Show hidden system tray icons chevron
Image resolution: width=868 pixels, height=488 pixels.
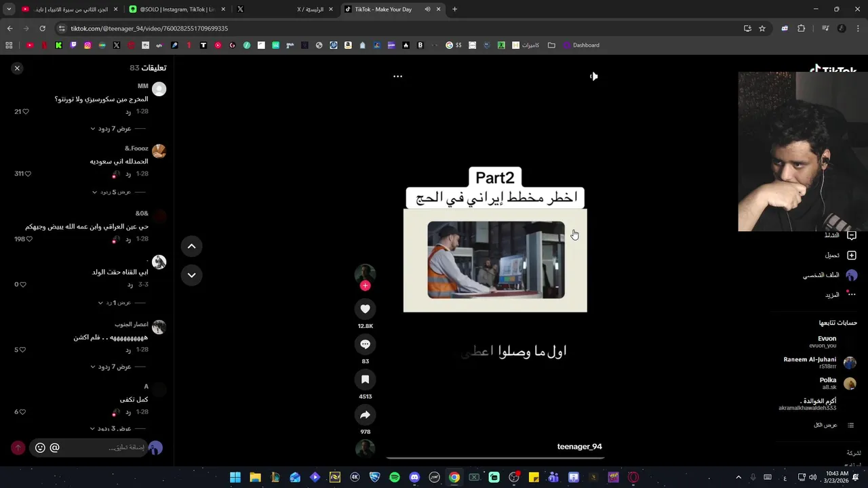[738, 477]
